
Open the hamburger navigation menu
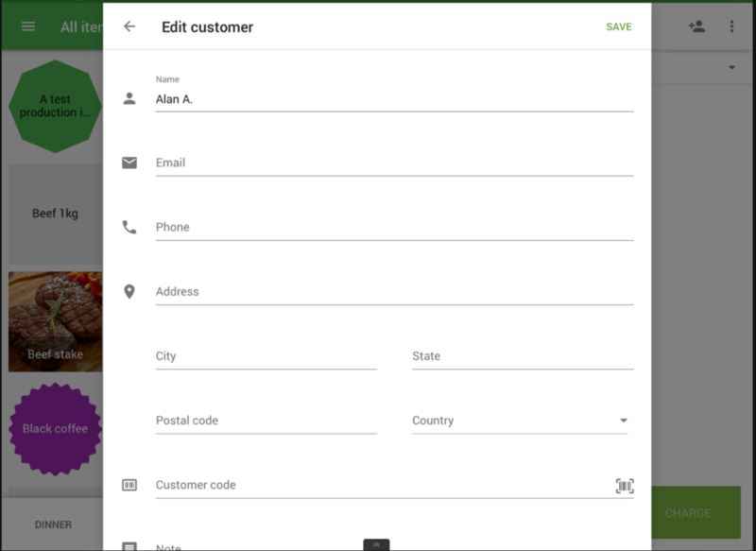click(28, 26)
